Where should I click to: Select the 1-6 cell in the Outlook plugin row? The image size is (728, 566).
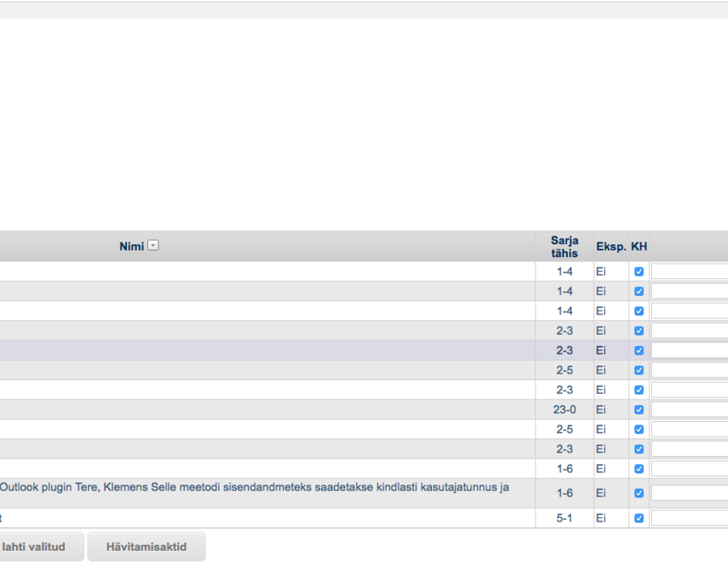click(x=565, y=492)
